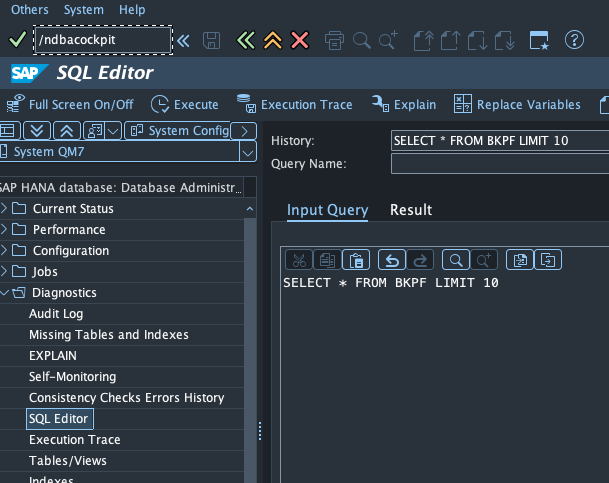Click the yellow Exit double-up-arrow icon
This screenshot has height=483, width=609.
coord(273,40)
